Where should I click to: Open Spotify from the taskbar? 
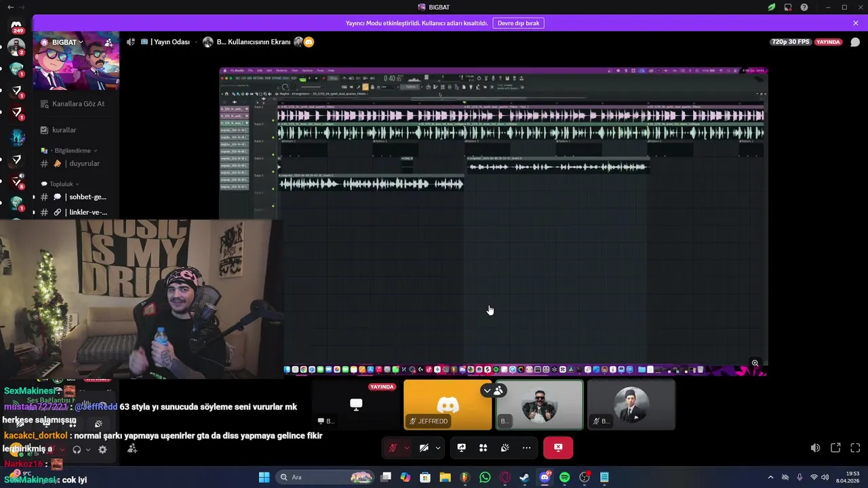(564, 477)
